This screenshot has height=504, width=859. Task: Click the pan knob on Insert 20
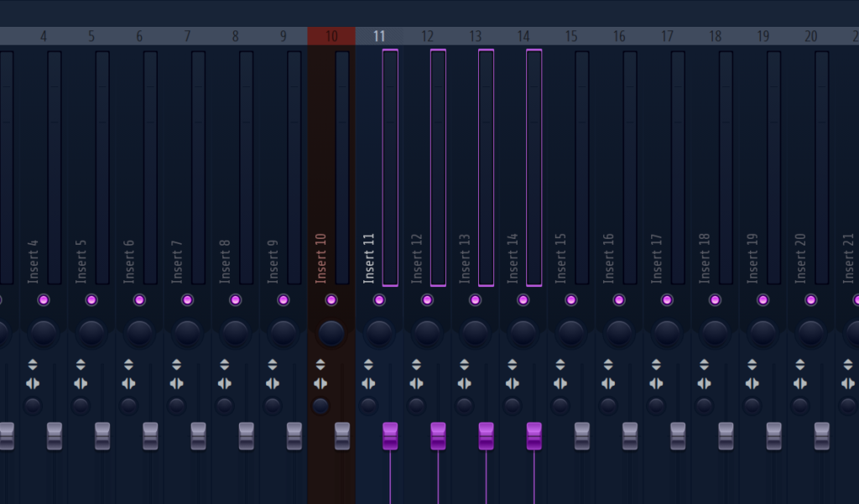(810, 331)
